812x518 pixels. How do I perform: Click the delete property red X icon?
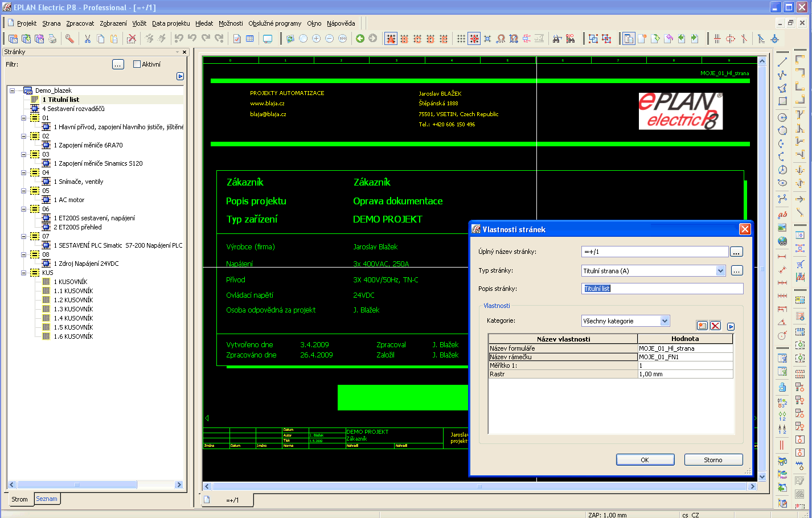pyautogui.click(x=716, y=326)
